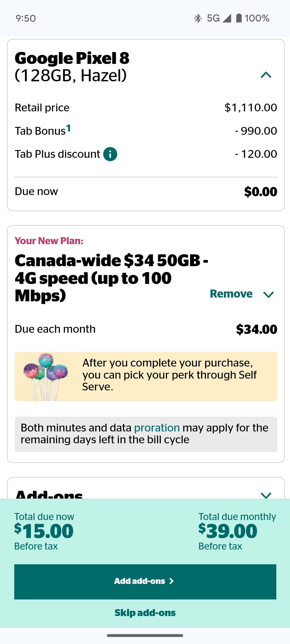Image resolution: width=290 pixels, height=644 pixels.
Task: Tap the Tab Bonus footnote 1 marker
Action: pos(69,128)
